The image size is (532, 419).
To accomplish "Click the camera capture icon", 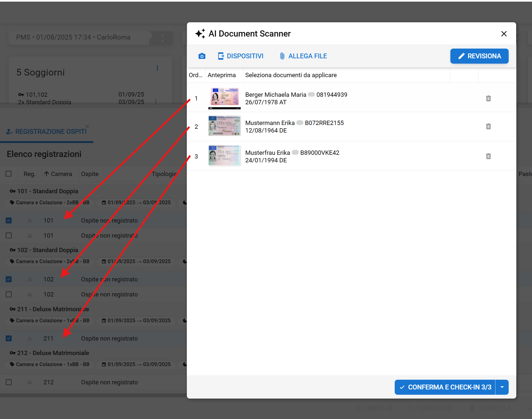I will 202,56.
